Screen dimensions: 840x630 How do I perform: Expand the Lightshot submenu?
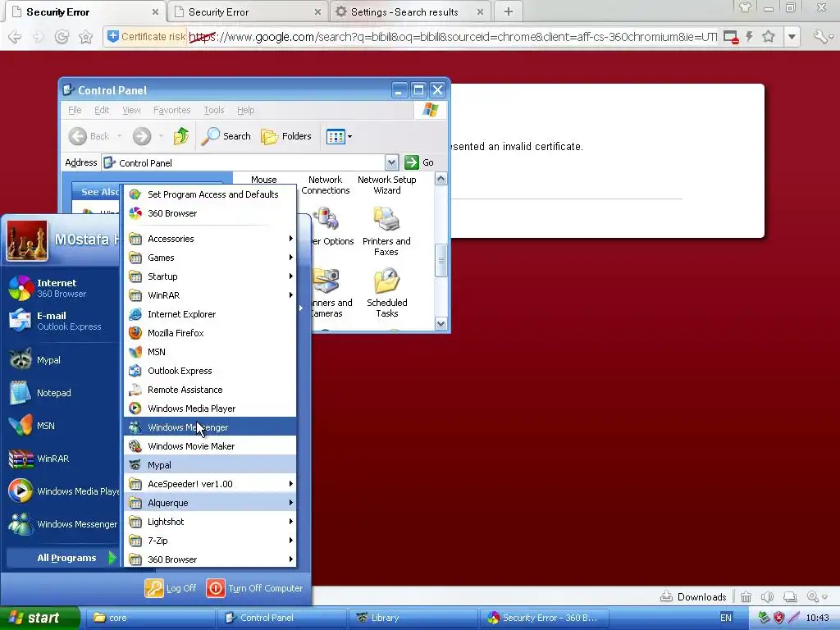point(210,521)
